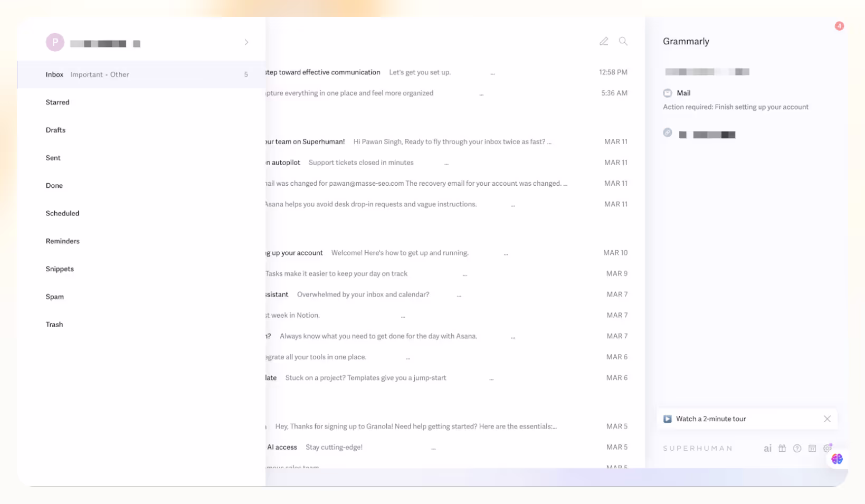Screen dimensions: 865x504
Task: Open 'Support tickets closed in minutes' email
Action: tap(446, 163)
